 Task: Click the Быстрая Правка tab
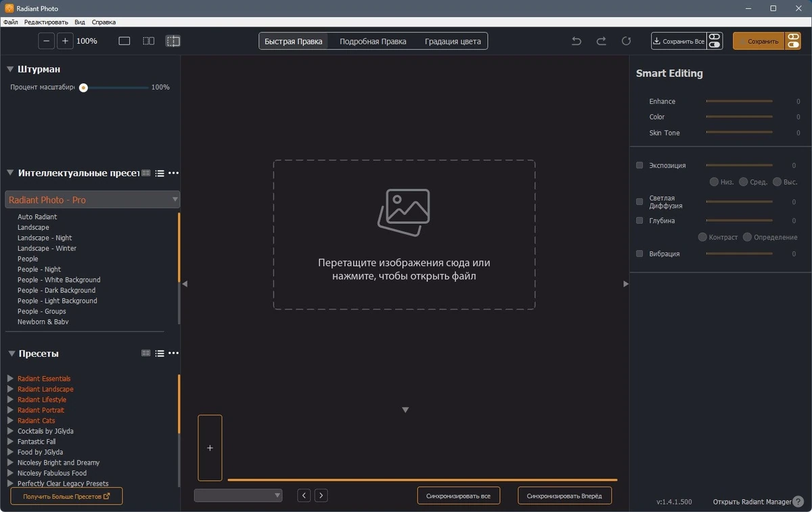point(294,41)
